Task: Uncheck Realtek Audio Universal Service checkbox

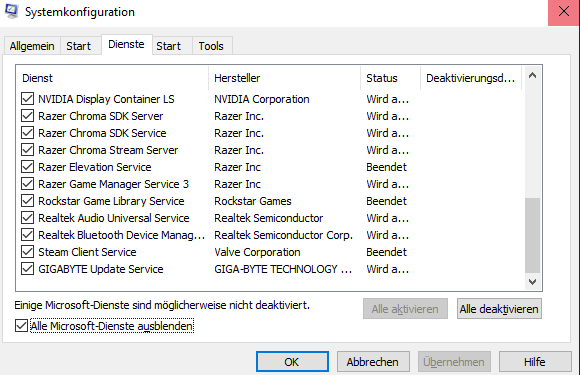Action: click(x=28, y=218)
